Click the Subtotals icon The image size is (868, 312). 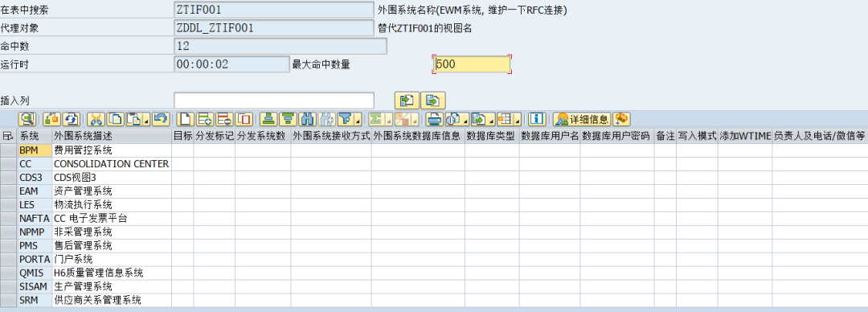402,119
